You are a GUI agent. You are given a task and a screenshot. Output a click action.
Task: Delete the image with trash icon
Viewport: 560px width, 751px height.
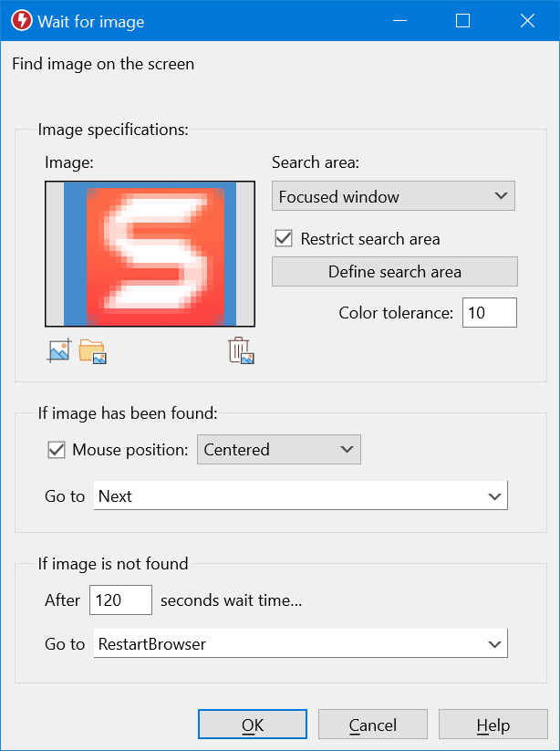click(x=241, y=350)
